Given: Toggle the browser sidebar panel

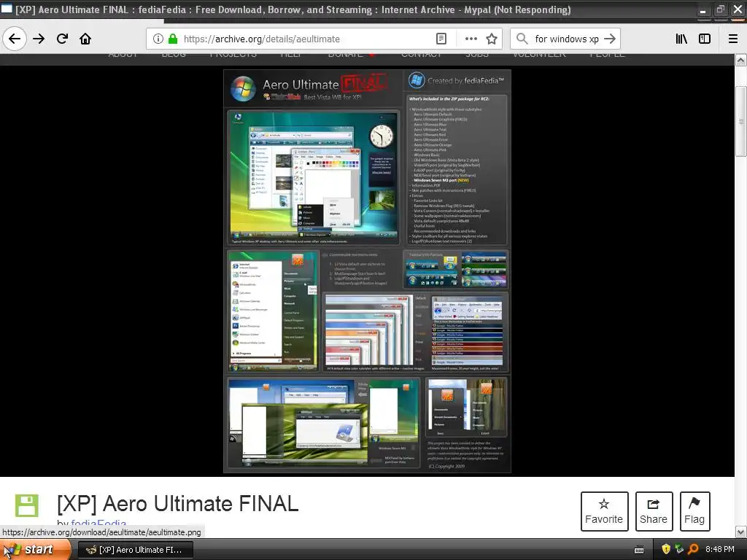Looking at the screenshot, I should click(x=705, y=39).
